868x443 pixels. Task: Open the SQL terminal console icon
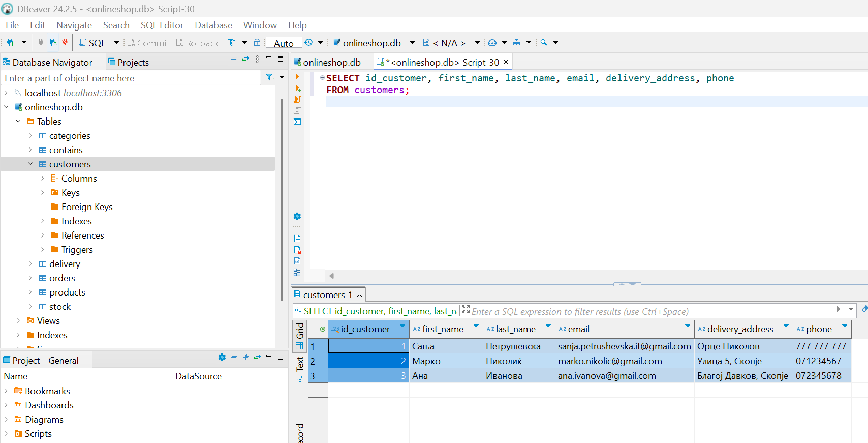pyautogui.click(x=297, y=122)
